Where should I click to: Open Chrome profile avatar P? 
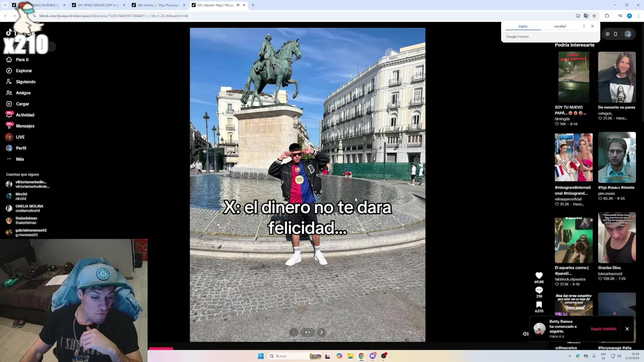[x=629, y=16]
